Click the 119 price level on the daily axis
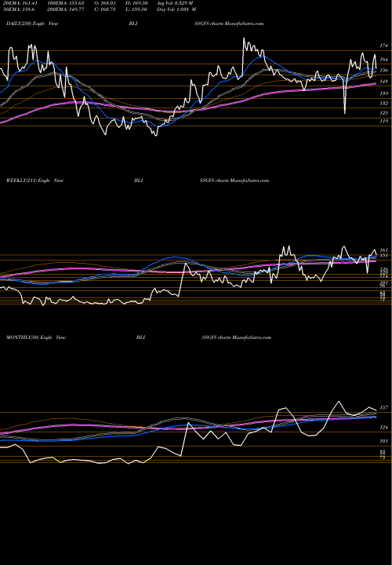Image resolution: width=392 pixels, height=565 pixels. click(383, 122)
